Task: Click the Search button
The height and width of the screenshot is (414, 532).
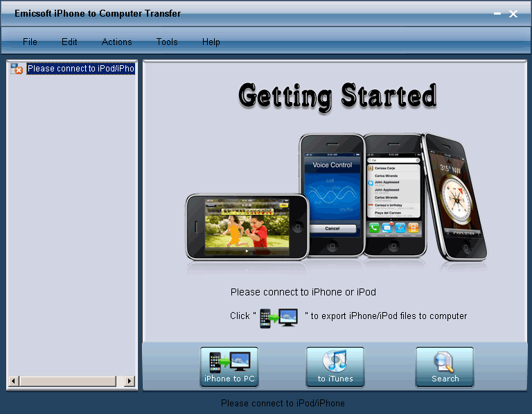Action: point(445,367)
